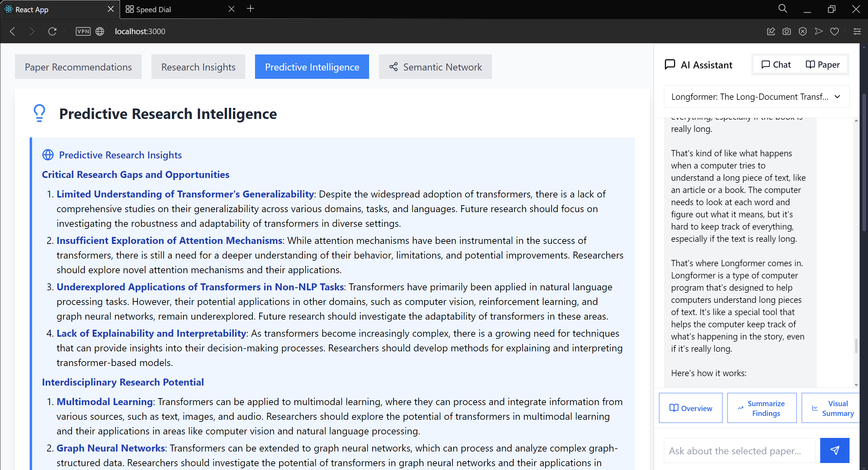Viewport: 868px width, 470px height.
Task: Click the ad blocker shield icon
Action: point(802,31)
